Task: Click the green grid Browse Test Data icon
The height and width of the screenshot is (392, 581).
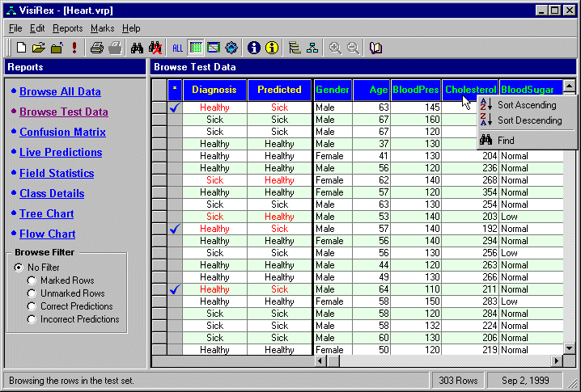Action: (x=196, y=48)
